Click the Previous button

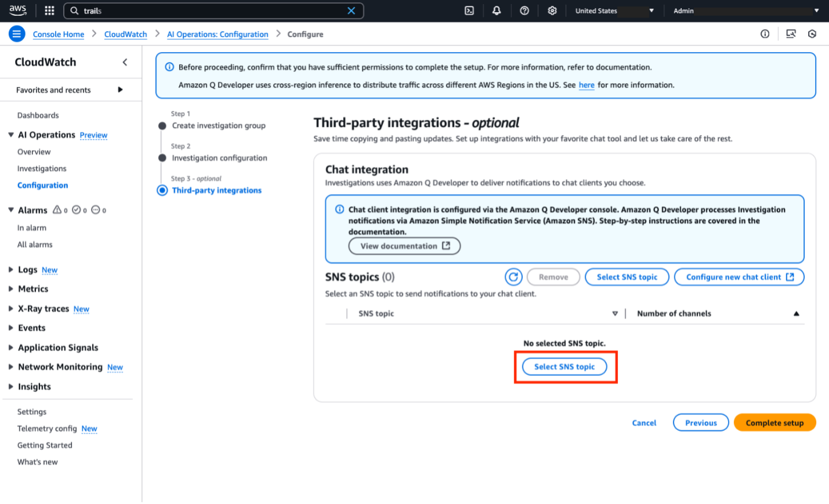tap(701, 423)
